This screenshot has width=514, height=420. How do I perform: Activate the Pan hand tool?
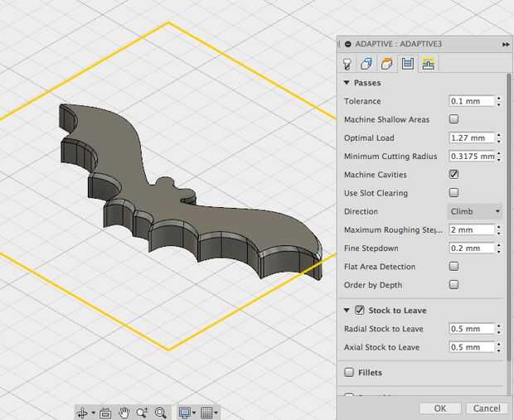(124, 413)
